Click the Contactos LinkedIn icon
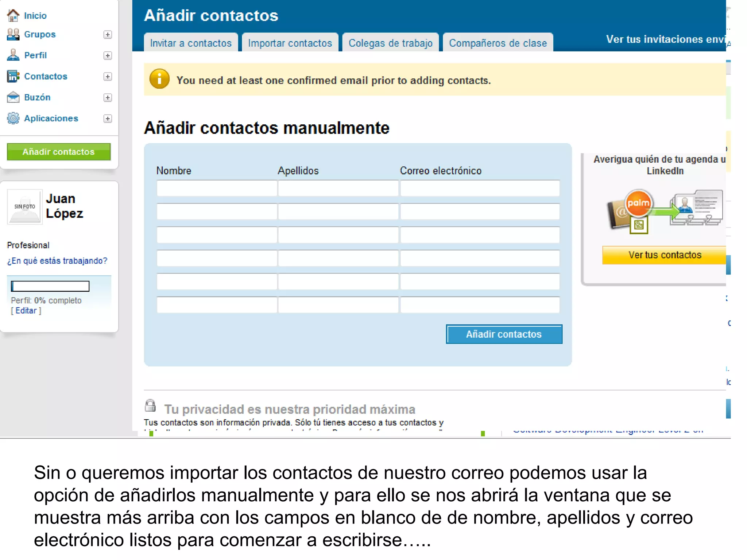 click(x=13, y=76)
